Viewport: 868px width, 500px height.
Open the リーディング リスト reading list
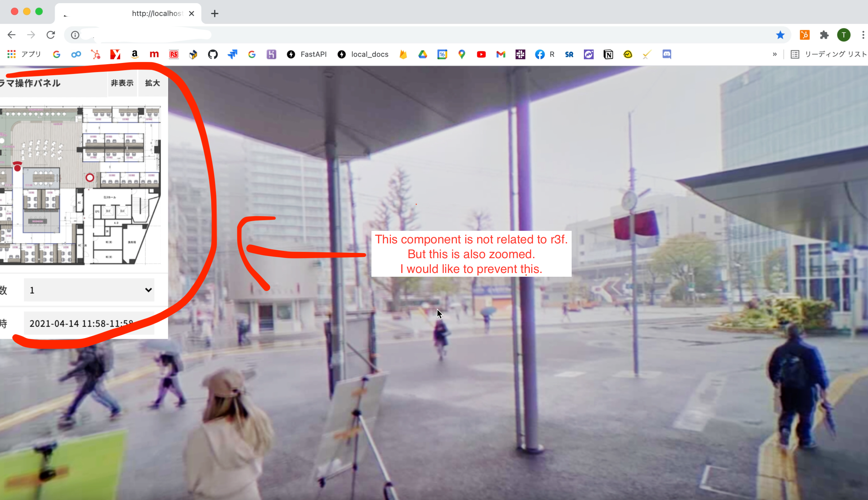[828, 54]
